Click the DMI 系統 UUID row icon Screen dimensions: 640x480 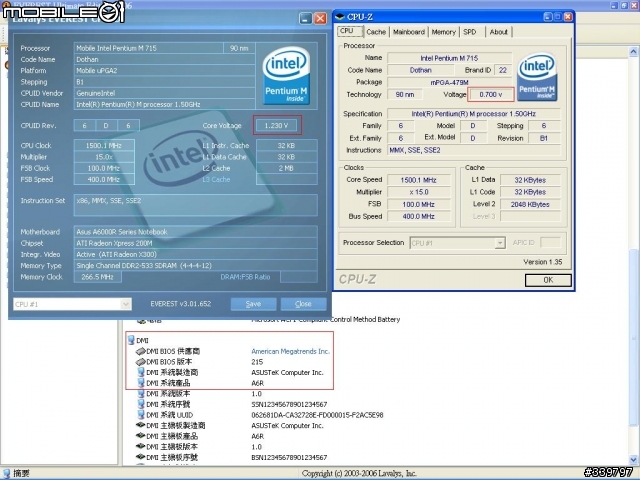pyautogui.click(x=141, y=415)
